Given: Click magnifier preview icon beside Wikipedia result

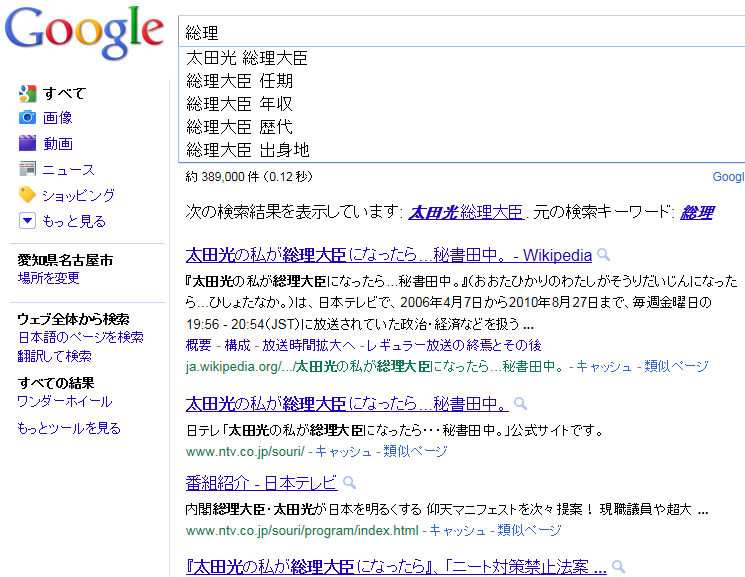Looking at the screenshot, I should click(603, 255).
